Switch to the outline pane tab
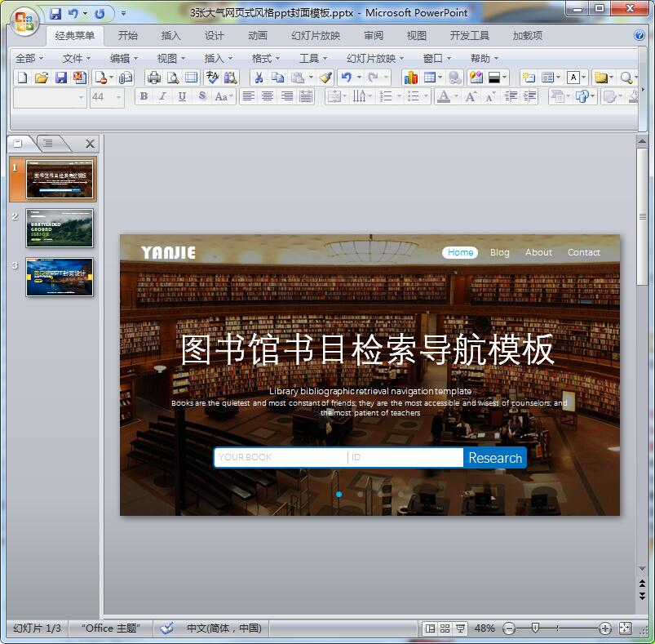 pyautogui.click(x=49, y=144)
